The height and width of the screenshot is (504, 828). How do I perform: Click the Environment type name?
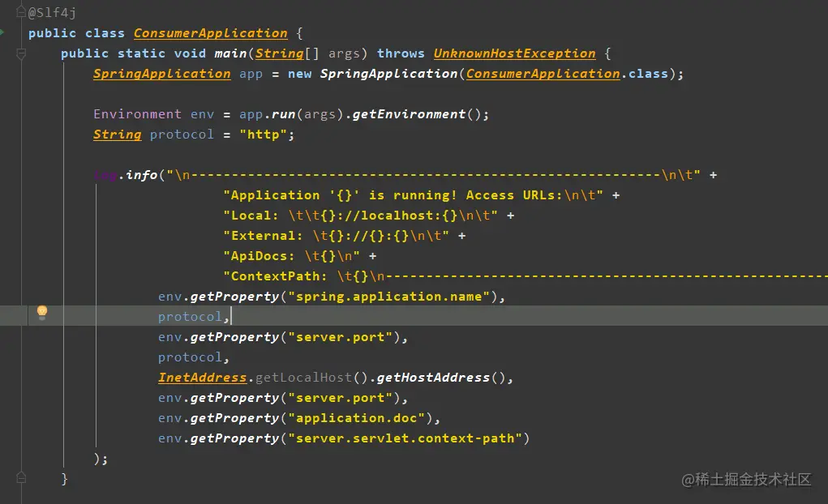[137, 114]
